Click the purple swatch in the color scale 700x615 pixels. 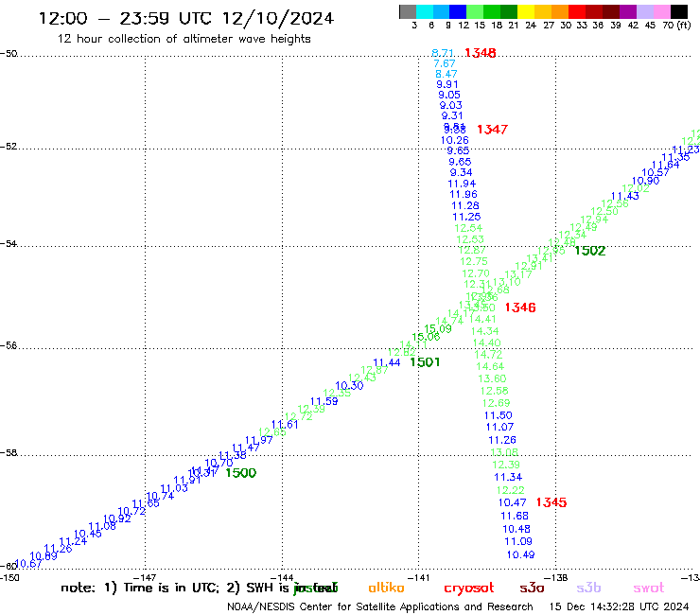click(628, 11)
